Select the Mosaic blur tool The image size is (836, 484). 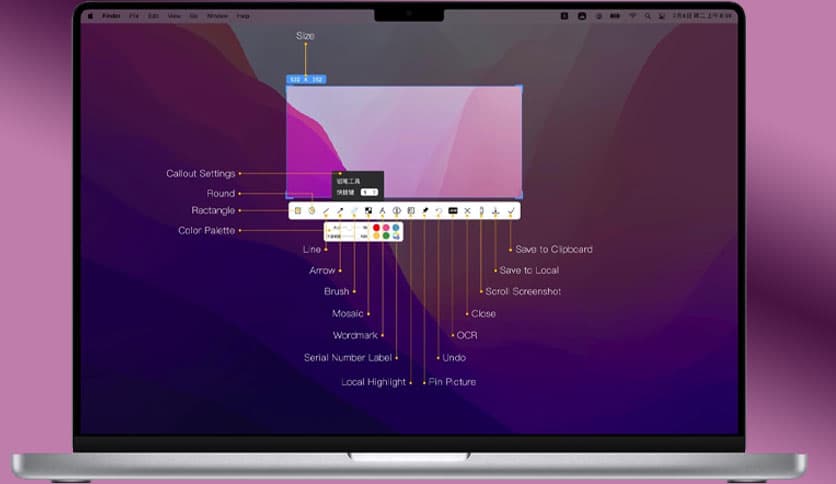(368, 211)
